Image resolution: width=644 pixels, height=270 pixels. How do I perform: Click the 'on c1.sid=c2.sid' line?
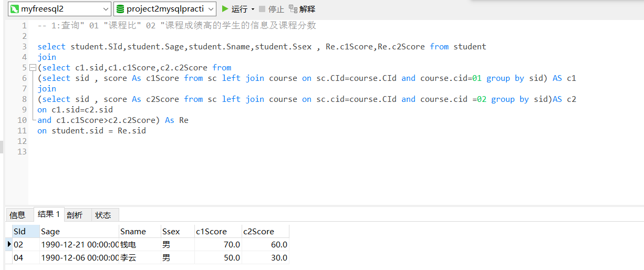pos(75,110)
